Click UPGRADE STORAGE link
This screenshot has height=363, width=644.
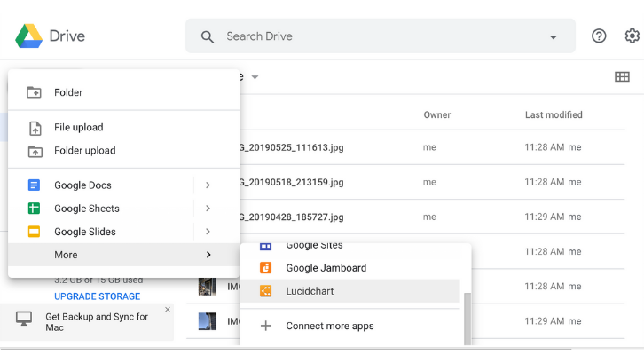(x=98, y=296)
